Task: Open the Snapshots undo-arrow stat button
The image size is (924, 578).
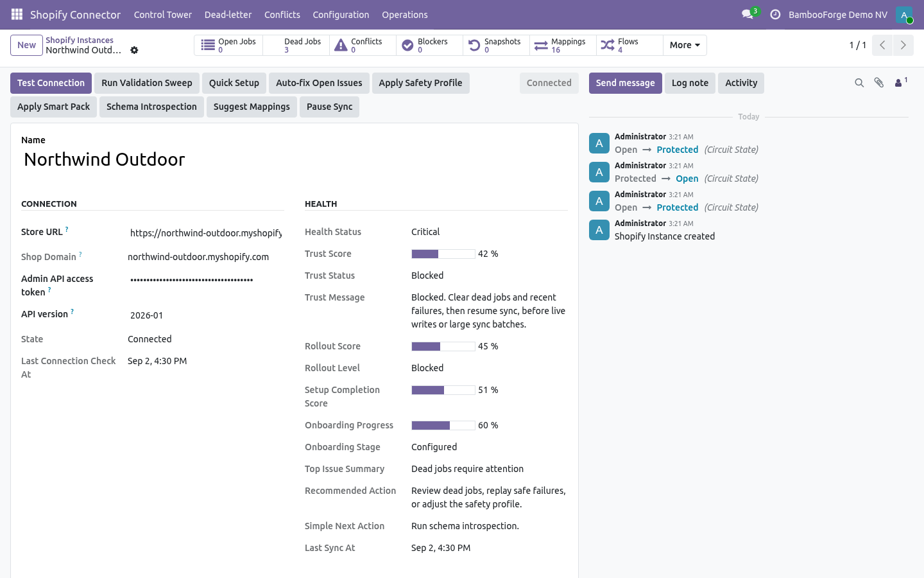Action: pos(496,46)
